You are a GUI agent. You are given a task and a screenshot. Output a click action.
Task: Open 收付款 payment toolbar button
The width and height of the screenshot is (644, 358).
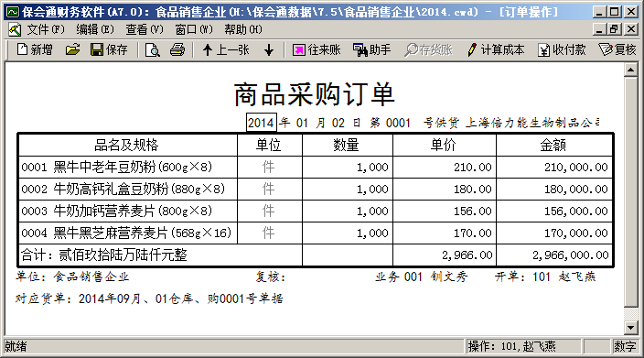click(562, 49)
